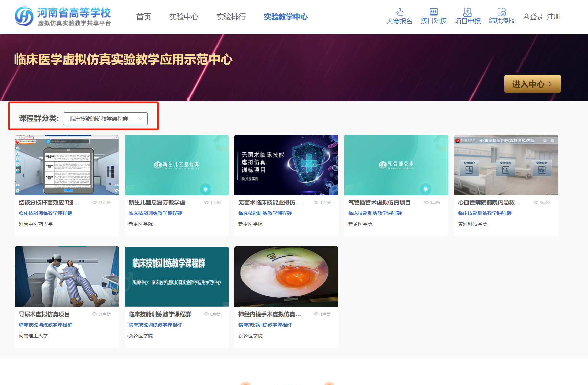Viewport: 588px width, 385px height.
Task: Select 实验排行 in the navigation menu
Action: tap(231, 17)
